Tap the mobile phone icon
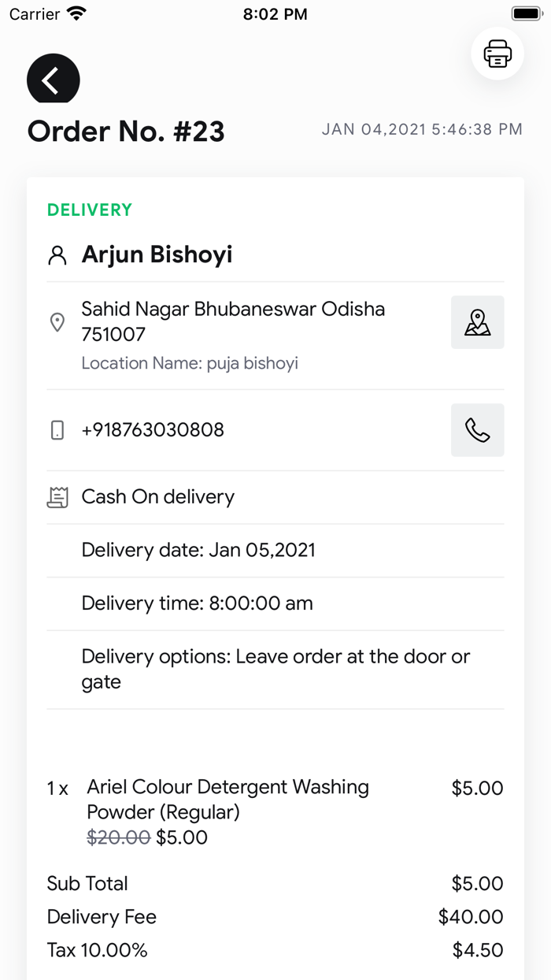The height and width of the screenshot is (980, 551). pyautogui.click(x=57, y=430)
